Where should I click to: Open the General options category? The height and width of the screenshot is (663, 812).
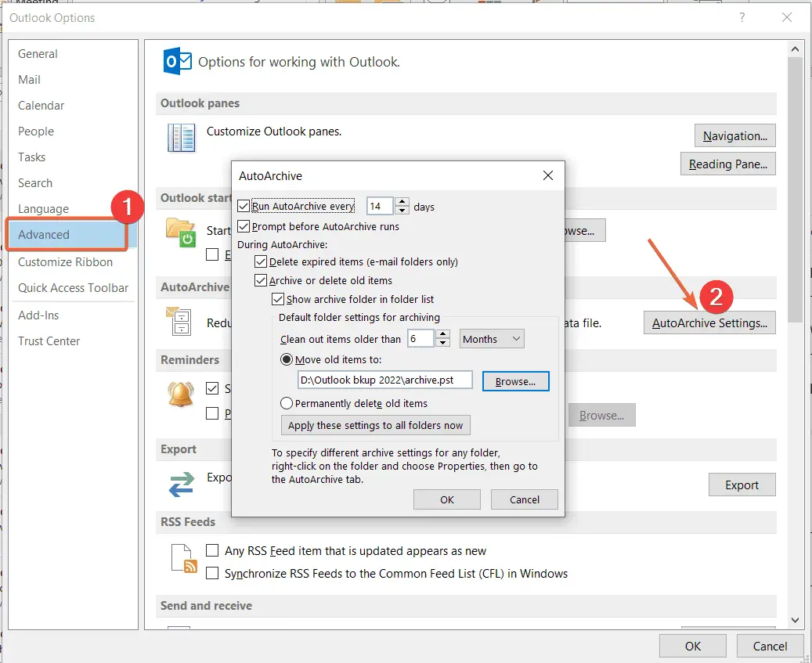(38, 54)
